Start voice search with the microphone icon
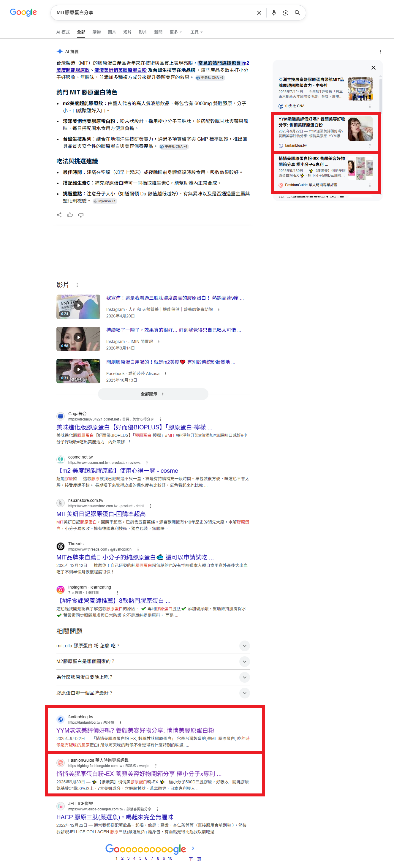Viewport: 394px width, 868px height. click(274, 13)
